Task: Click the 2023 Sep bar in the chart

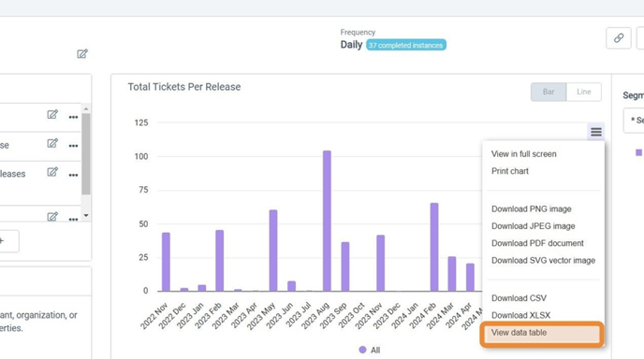Action: point(345,266)
